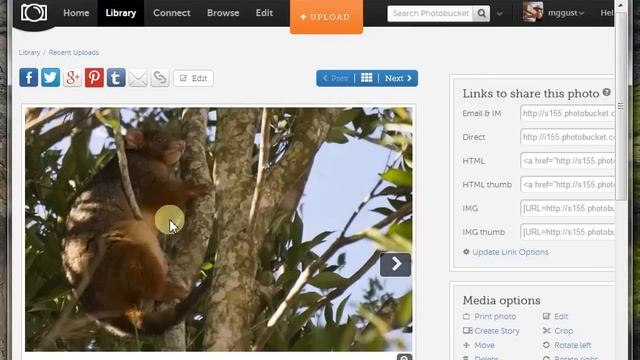This screenshot has height=360, width=640.
Task: Share photo on Facebook
Action: click(x=29, y=78)
